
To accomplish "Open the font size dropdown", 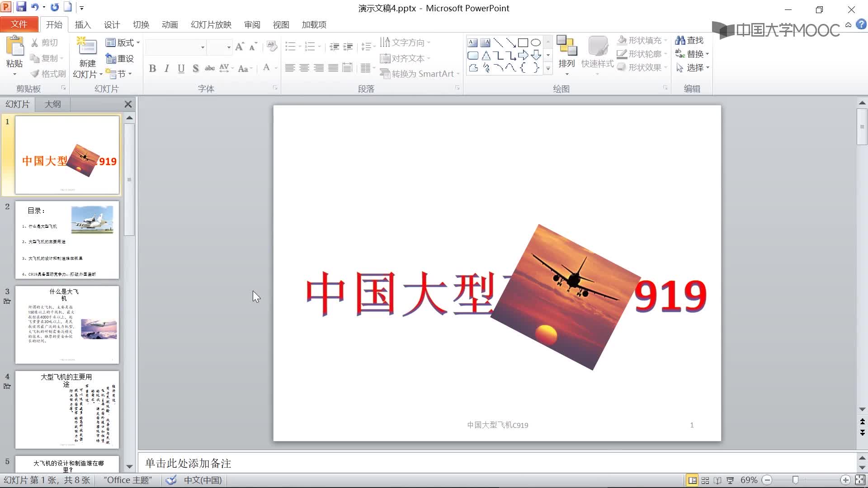I will pyautogui.click(x=229, y=47).
